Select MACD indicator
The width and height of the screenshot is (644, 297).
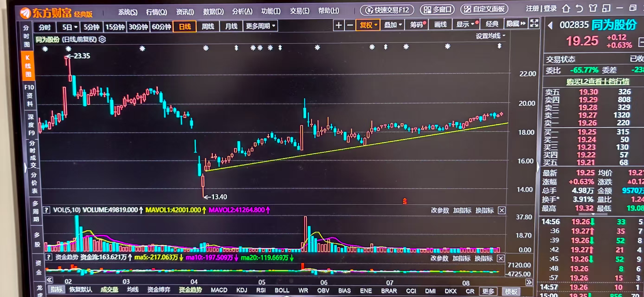[219, 290]
